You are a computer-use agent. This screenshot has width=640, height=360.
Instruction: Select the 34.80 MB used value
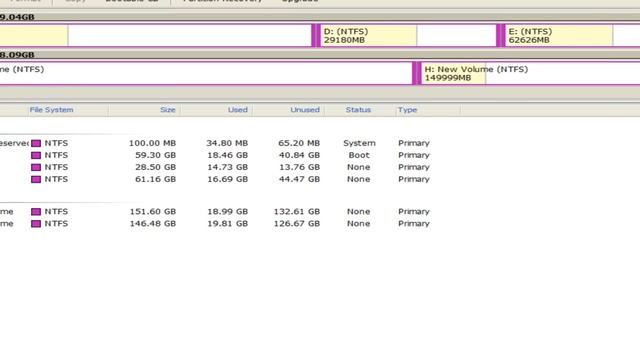point(227,143)
